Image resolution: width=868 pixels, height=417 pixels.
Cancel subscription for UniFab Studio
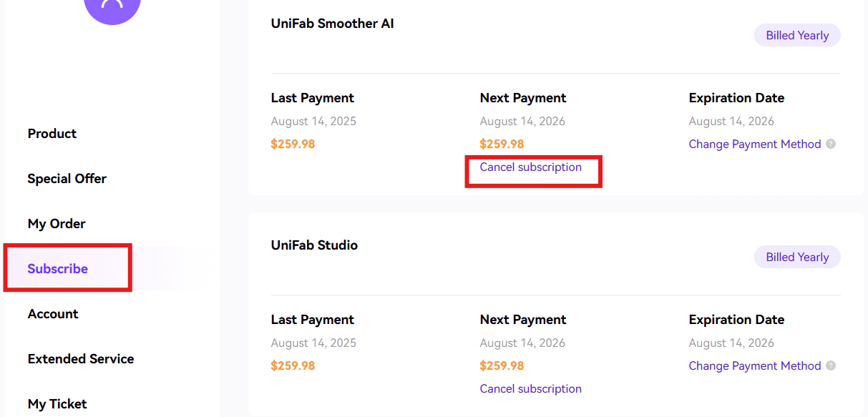531,389
